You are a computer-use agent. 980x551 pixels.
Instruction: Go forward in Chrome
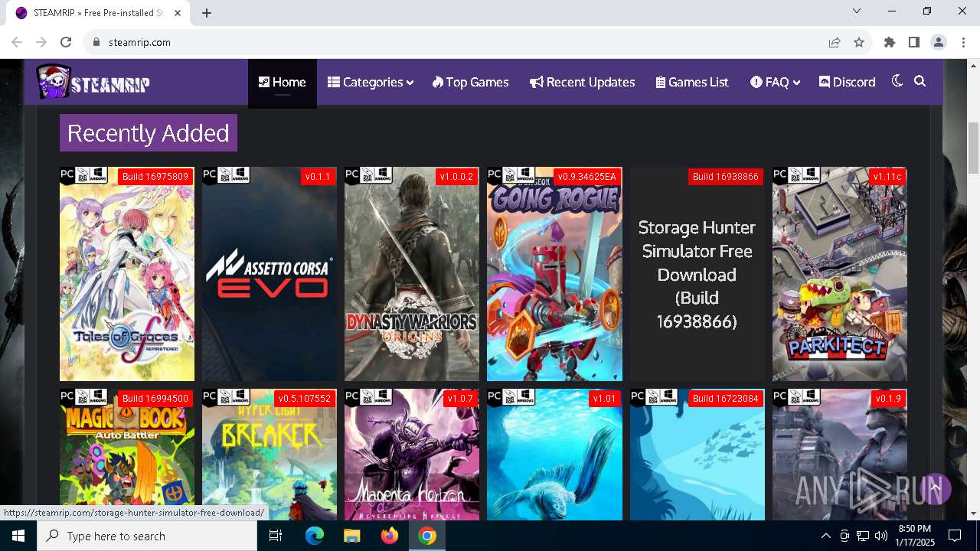41,42
